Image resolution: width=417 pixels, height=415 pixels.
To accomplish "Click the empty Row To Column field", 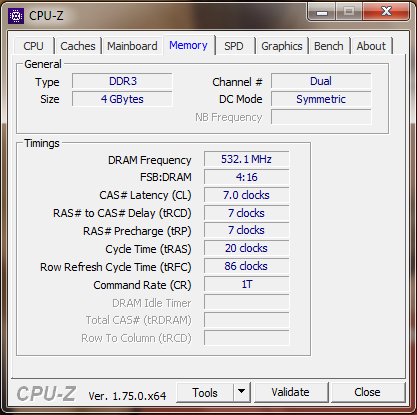I will [247, 338].
